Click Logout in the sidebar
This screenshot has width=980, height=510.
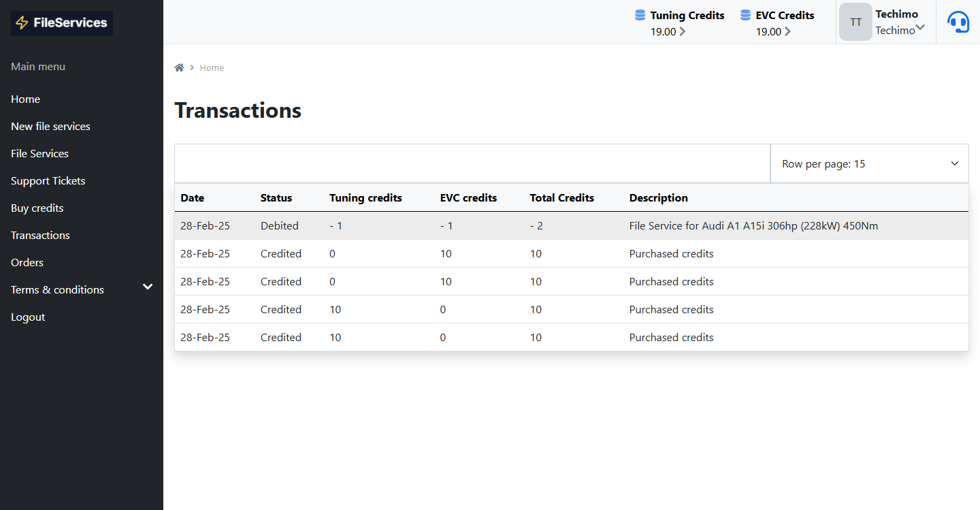(x=27, y=317)
